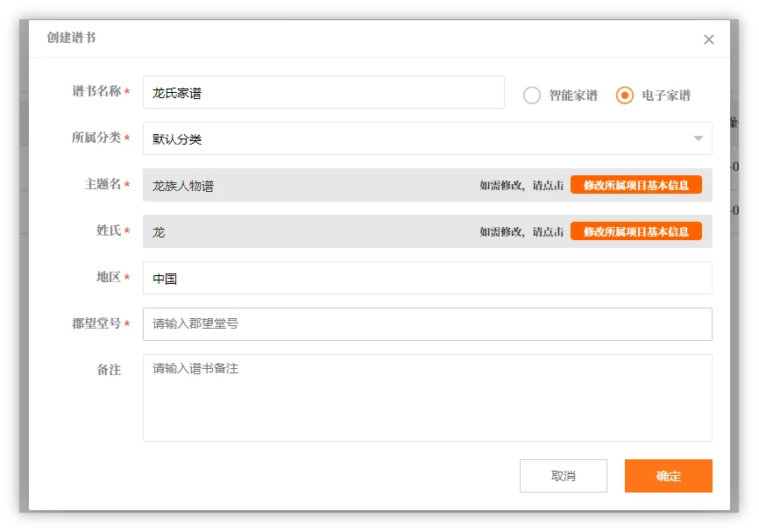Screen dimensions: 759x532
Task: Confirm with the orange 确定 button
Action: [669, 476]
